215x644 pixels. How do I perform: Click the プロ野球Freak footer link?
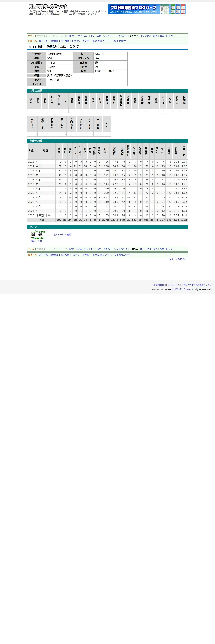159,285
